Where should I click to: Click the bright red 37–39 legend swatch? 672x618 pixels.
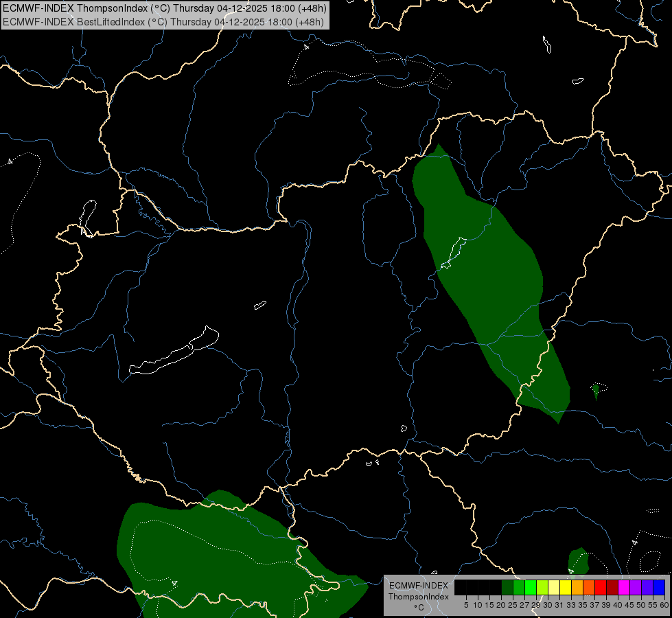pos(601,587)
